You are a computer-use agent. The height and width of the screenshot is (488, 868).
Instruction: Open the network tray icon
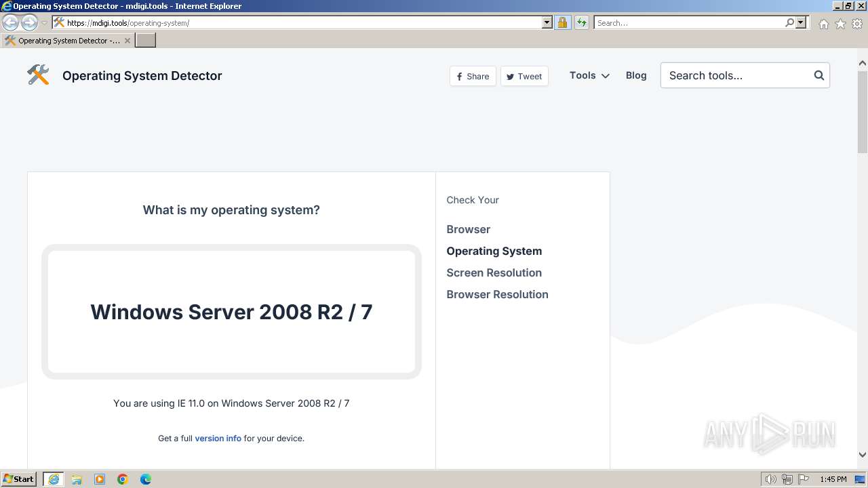click(x=787, y=479)
